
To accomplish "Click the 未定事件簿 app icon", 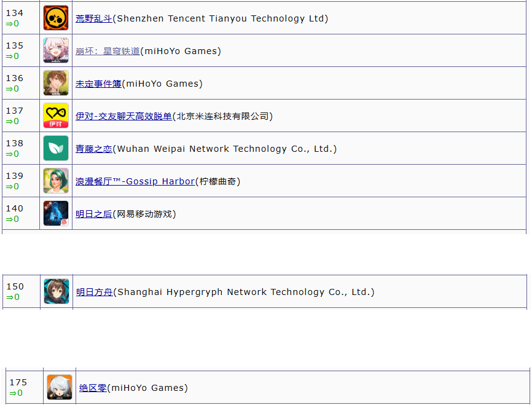I will (56, 83).
